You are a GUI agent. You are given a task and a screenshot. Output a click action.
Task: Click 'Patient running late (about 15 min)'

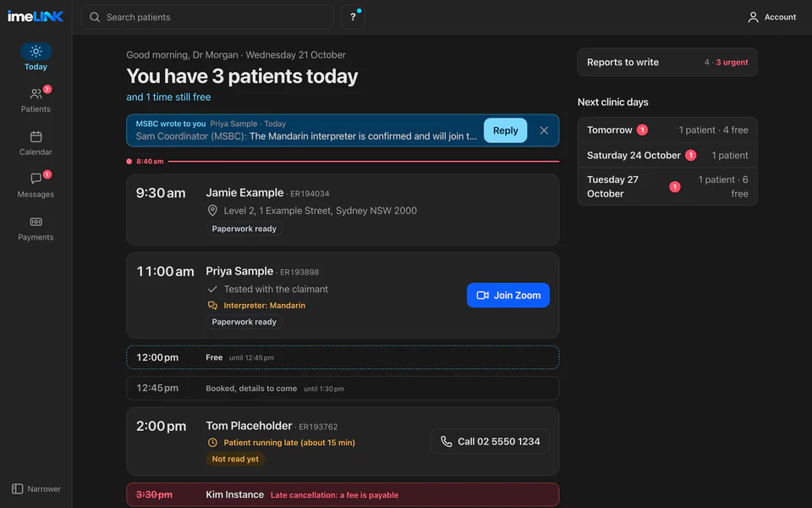point(289,443)
